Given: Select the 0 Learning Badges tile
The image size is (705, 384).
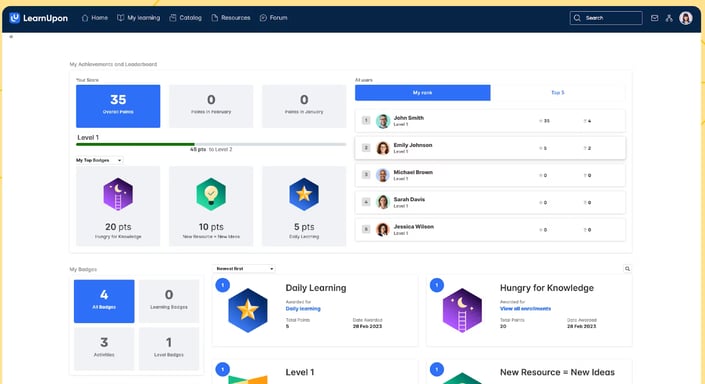Looking at the screenshot, I should click(x=169, y=301).
